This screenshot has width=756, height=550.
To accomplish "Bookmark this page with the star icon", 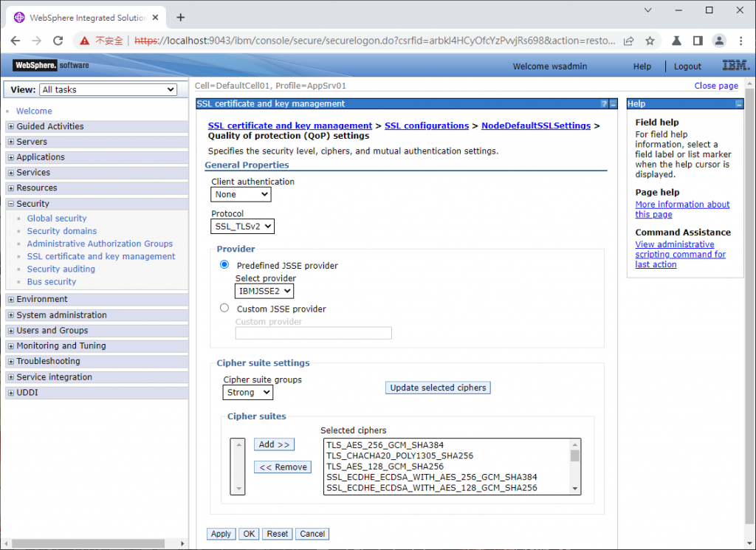I will click(650, 41).
